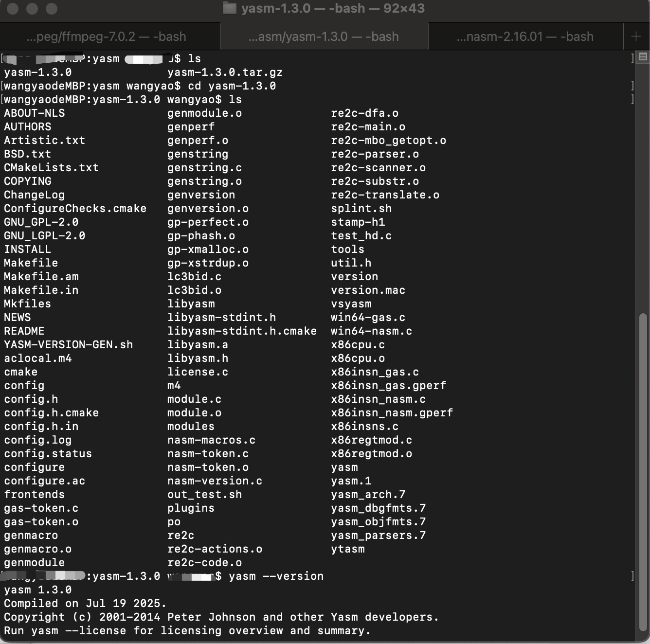Click re2c-translate.o file name

(385, 195)
